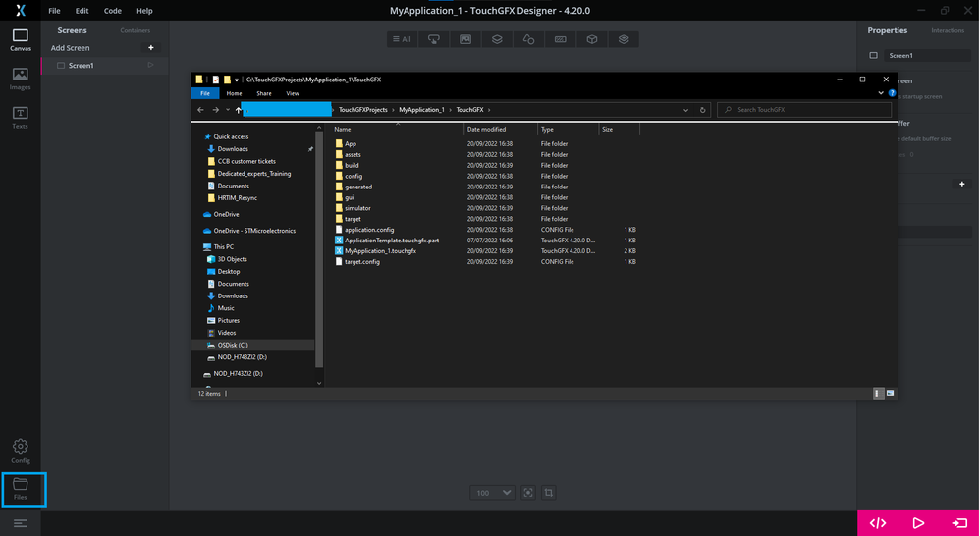This screenshot has width=980, height=536.
Task: Open the Explorer Home ribbon tab
Action: click(x=235, y=93)
